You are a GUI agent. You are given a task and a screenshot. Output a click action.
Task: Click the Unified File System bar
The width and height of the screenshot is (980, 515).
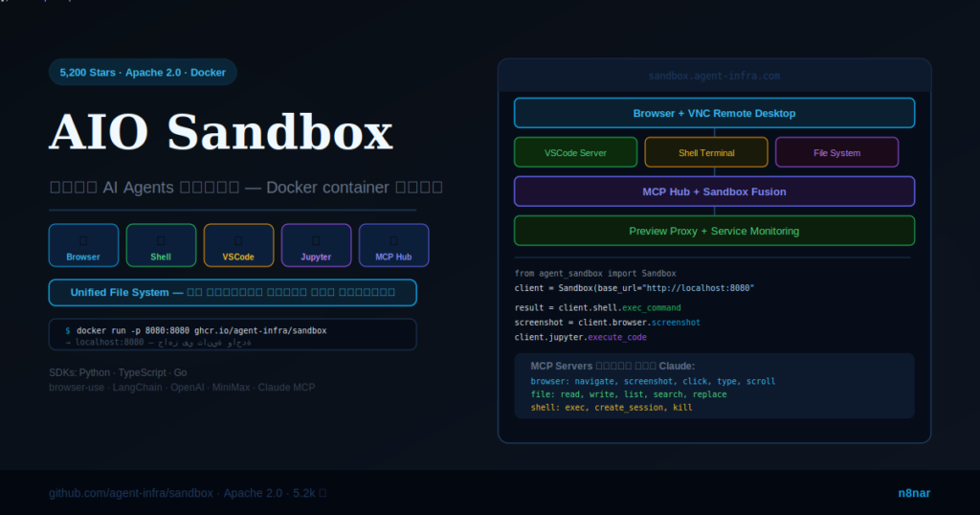pos(233,293)
